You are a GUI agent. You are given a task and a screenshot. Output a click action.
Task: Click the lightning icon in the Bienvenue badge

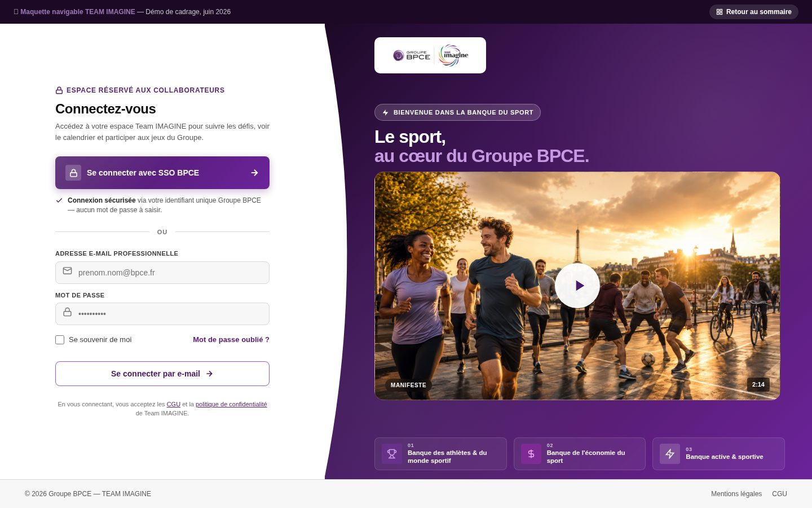(x=386, y=112)
